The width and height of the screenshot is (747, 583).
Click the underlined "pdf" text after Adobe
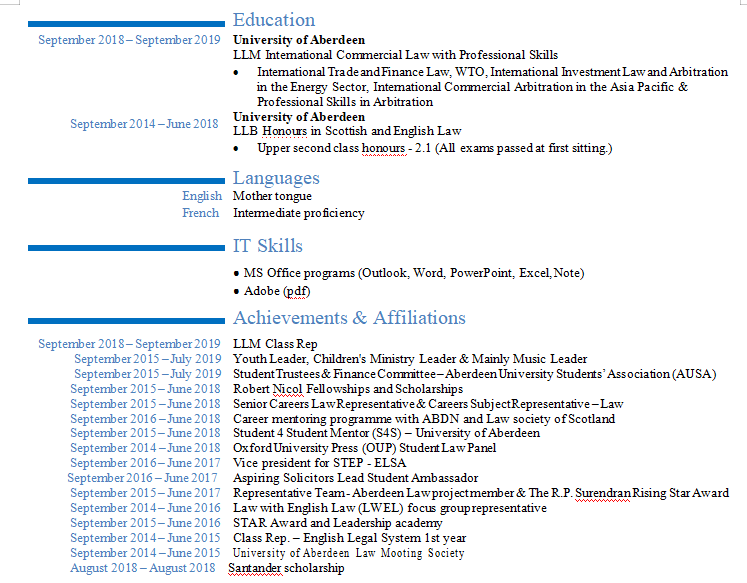297,291
